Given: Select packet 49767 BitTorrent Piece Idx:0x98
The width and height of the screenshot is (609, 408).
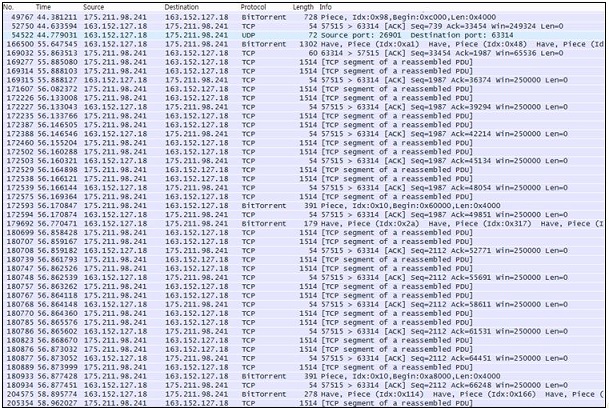Looking at the screenshot, I should point(303,17).
